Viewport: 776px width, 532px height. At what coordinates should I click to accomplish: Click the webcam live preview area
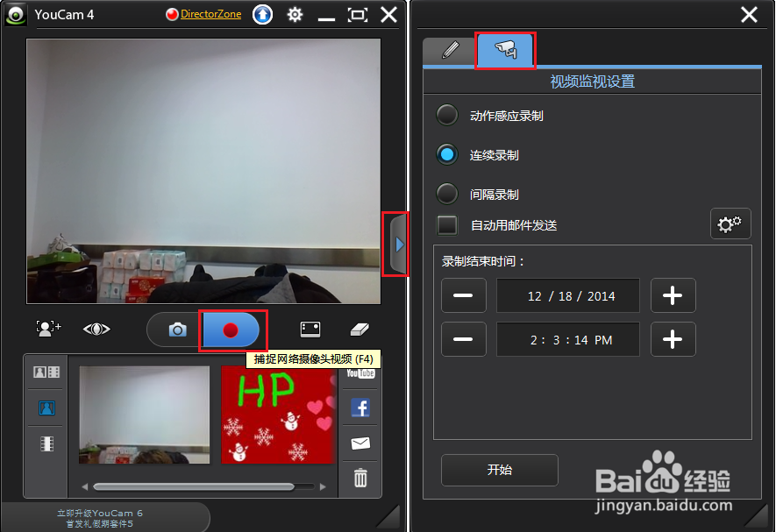(203, 171)
